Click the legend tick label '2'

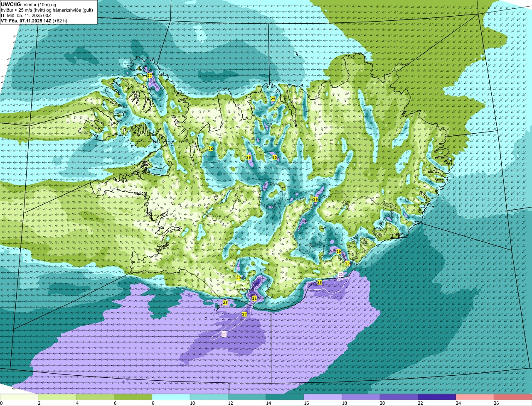point(39,403)
